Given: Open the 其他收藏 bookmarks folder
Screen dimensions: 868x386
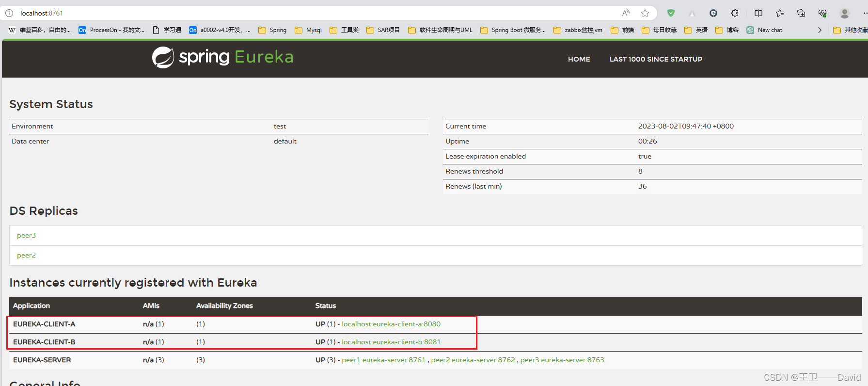Looking at the screenshot, I should tap(851, 30).
